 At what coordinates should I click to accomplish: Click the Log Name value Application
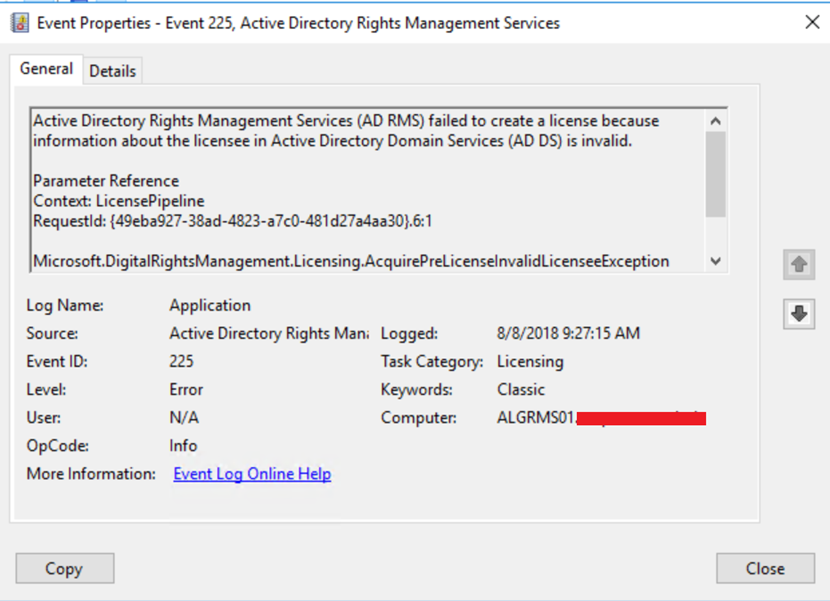pyautogui.click(x=210, y=305)
